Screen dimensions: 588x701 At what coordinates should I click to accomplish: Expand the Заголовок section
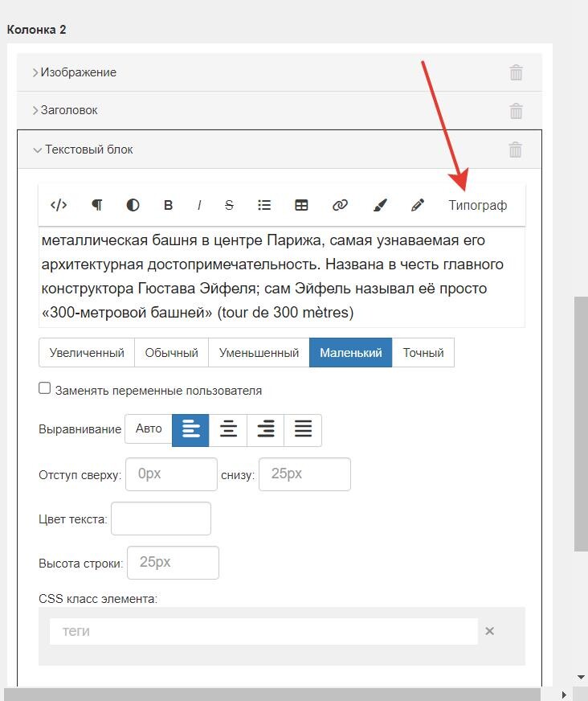tap(65, 110)
